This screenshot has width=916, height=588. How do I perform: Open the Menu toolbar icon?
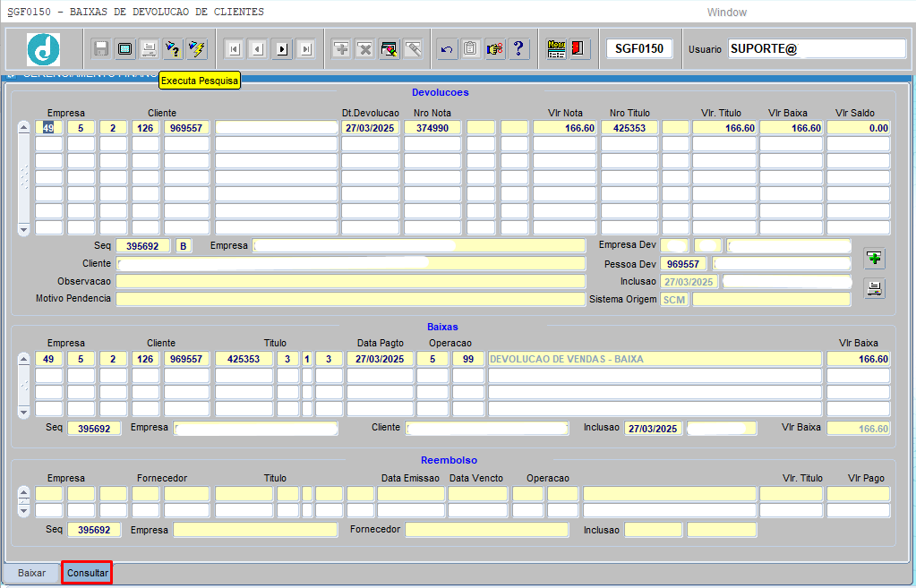(x=556, y=49)
